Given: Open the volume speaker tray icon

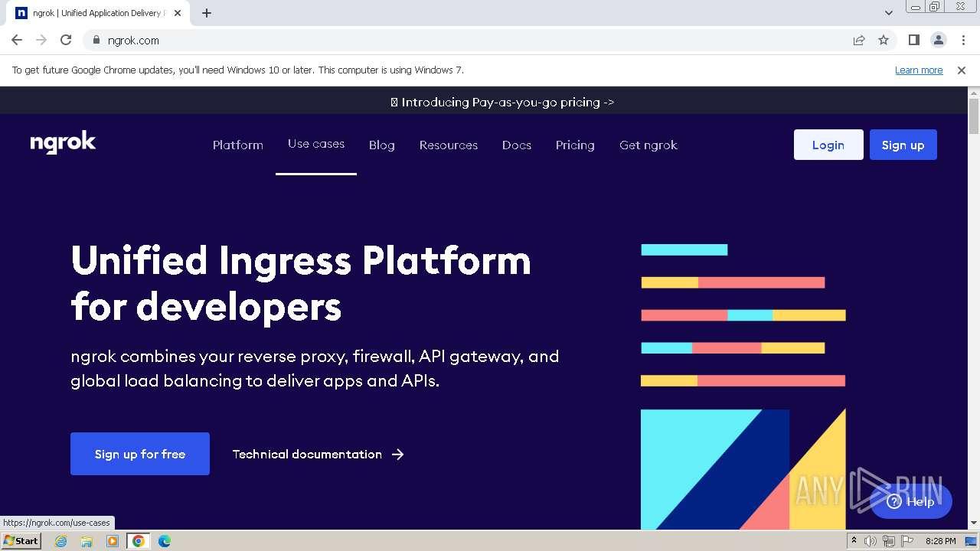Looking at the screenshot, I should [x=871, y=541].
